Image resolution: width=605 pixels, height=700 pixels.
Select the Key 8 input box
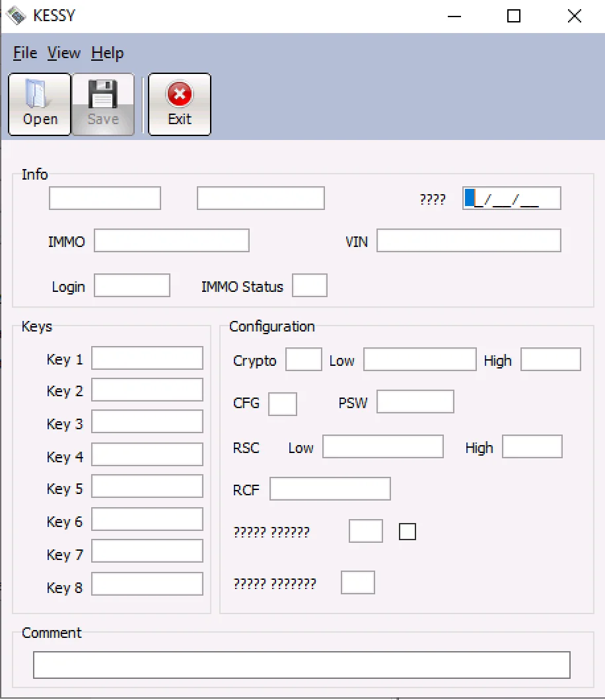click(147, 584)
